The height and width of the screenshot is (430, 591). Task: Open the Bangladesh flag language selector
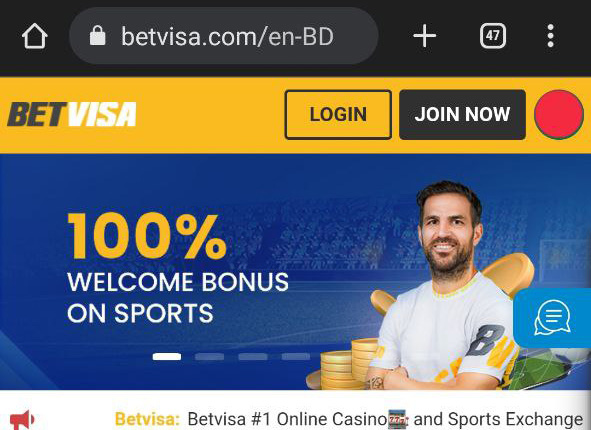click(559, 115)
